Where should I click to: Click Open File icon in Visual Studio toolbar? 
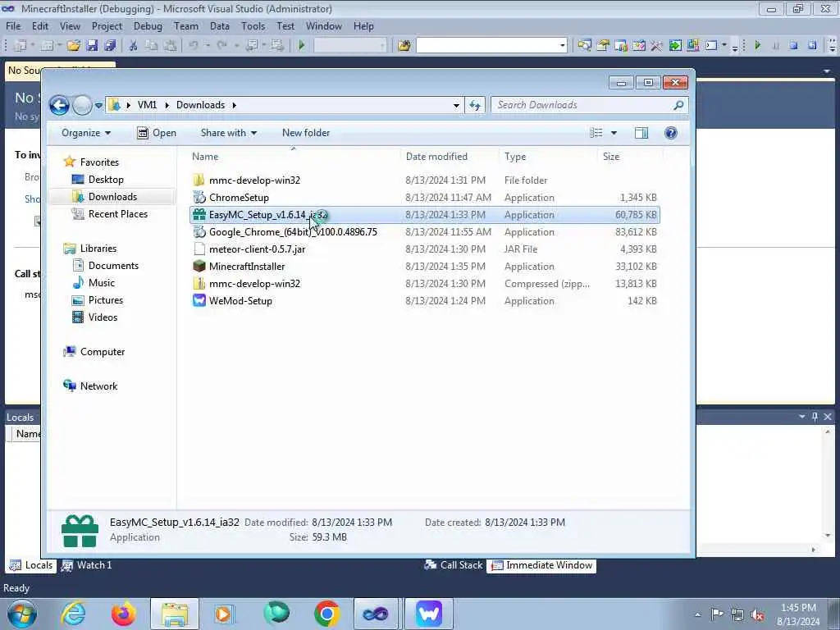(x=73, y=46)
